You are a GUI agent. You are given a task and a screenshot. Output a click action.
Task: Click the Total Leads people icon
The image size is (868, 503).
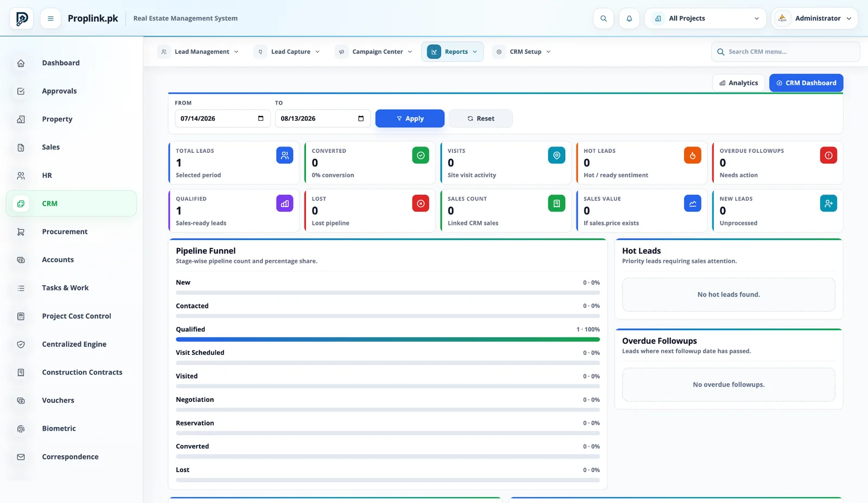285,156
